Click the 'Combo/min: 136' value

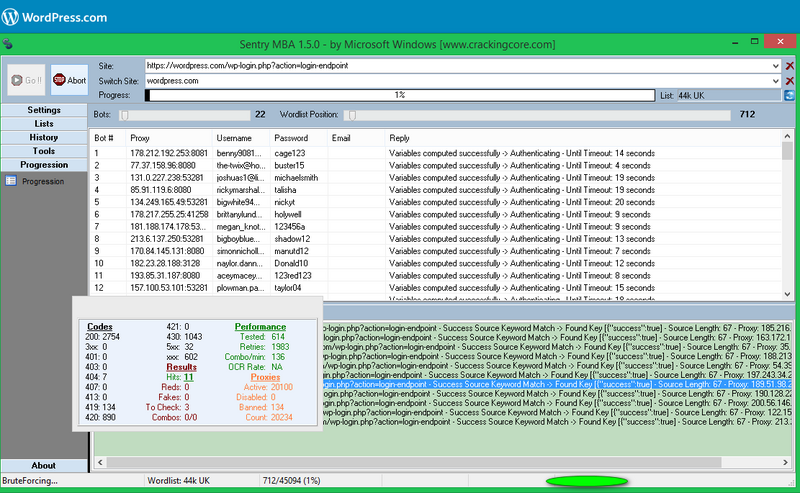pyautogui.click(x=255, y=357)
